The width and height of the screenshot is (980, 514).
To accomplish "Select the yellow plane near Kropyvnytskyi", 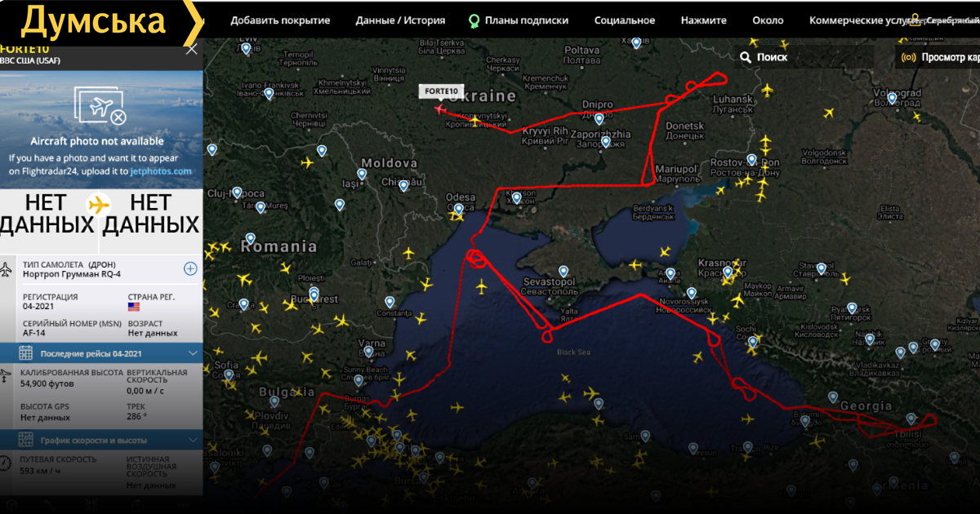I will [474, 120].
